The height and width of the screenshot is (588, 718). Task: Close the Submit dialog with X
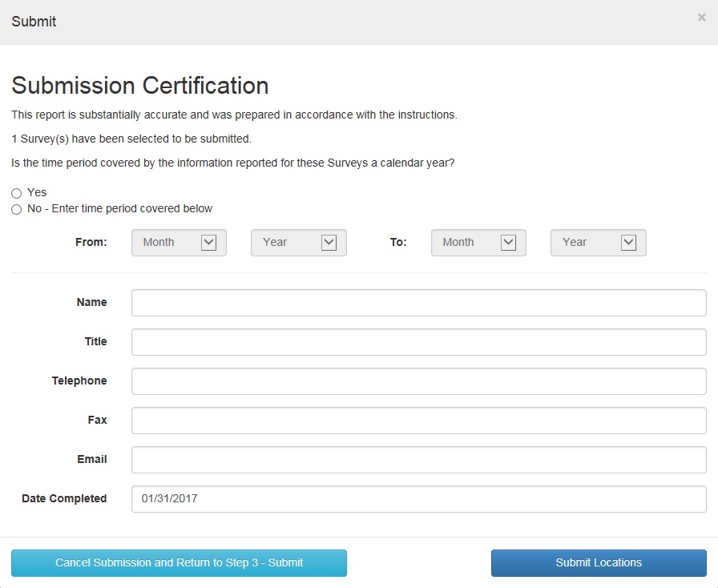coord(701,18)
